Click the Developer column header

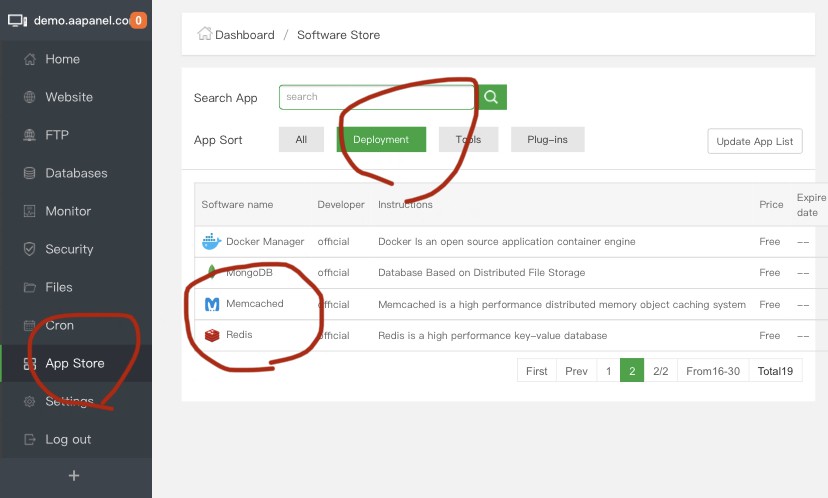point(341,204)
